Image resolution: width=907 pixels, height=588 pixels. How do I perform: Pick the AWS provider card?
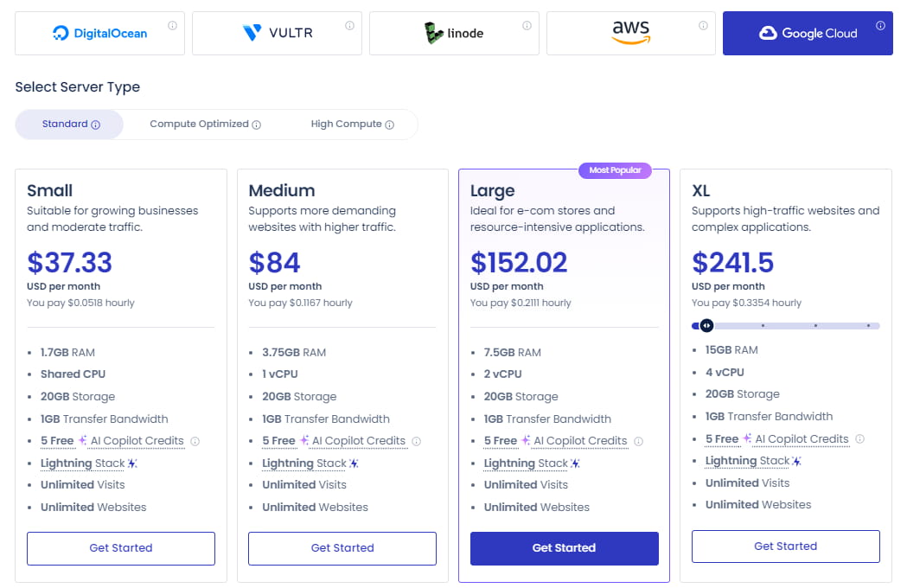[x=630, y=34]
